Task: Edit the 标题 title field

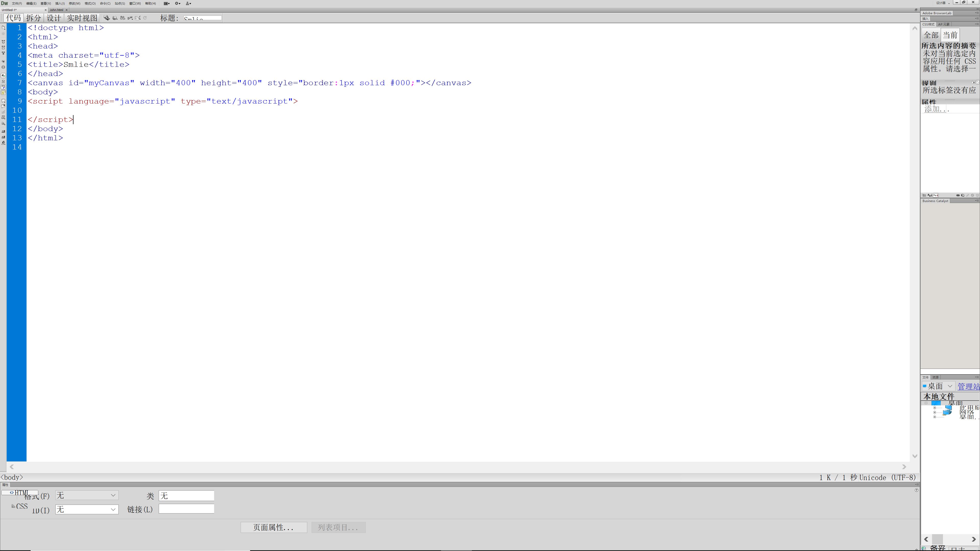Action: pos(202,18)
